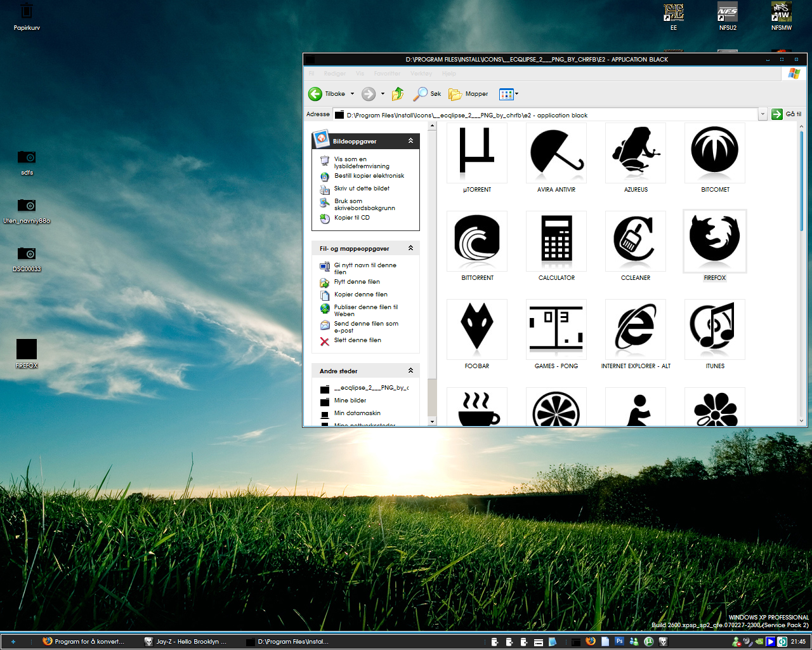
Task: Click Bruk som skrivebordsbakgrunn
Action: [x=365, y=204]
